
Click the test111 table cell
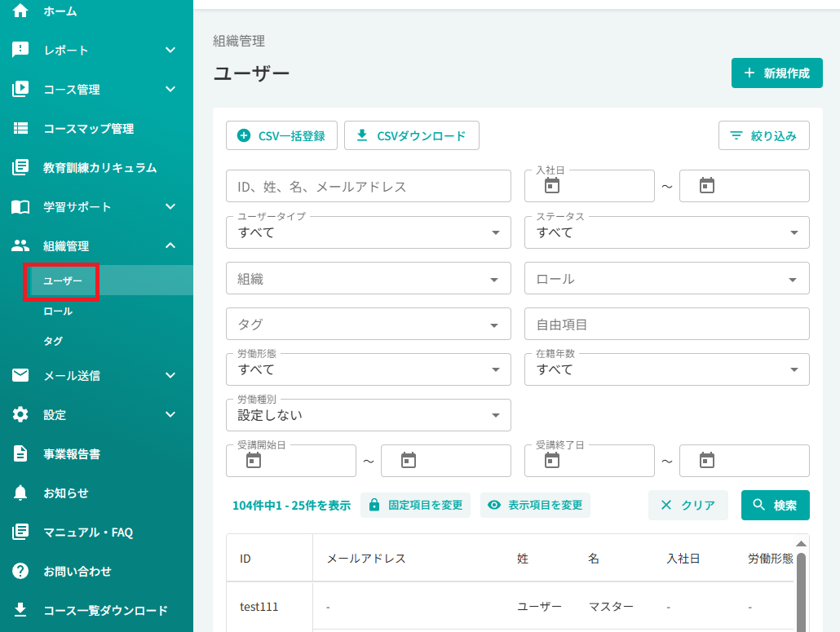(259, 607)
